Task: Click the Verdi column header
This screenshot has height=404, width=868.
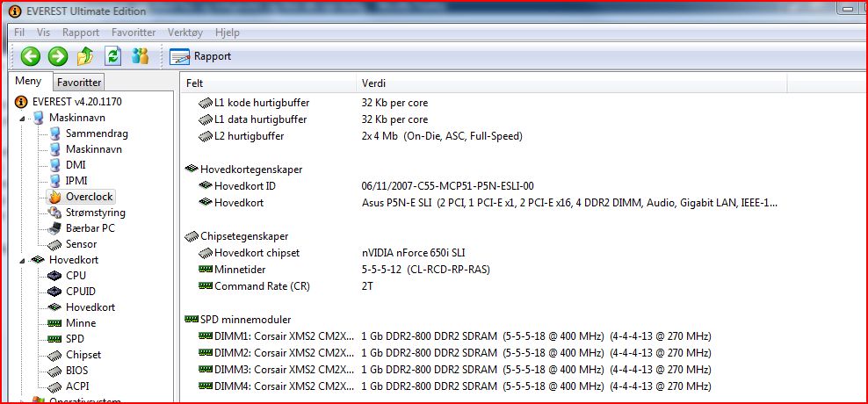Action: (x=572, y=83)
